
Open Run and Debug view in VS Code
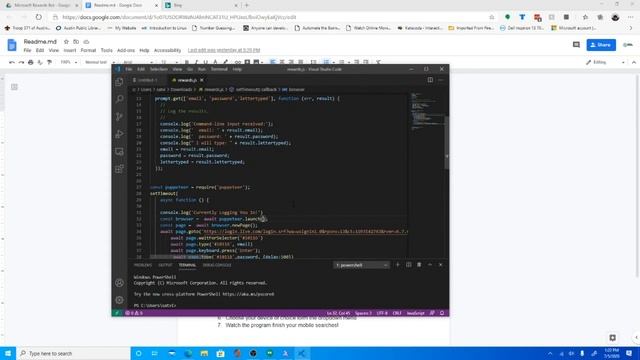point(119,134)
